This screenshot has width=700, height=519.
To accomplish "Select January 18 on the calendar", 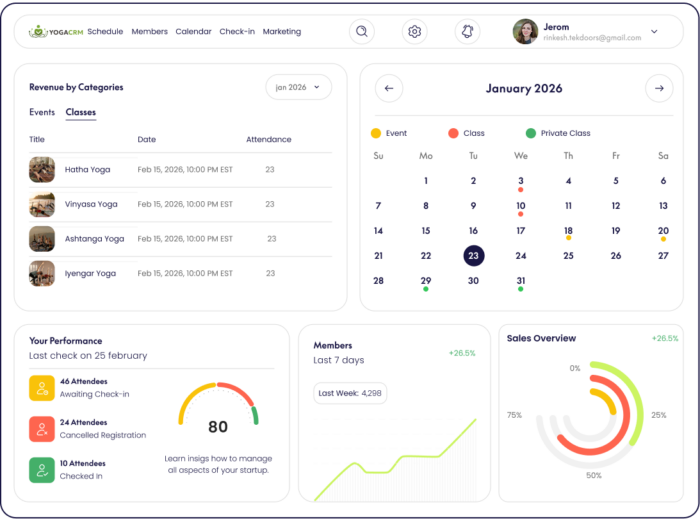I will point(568,231).
